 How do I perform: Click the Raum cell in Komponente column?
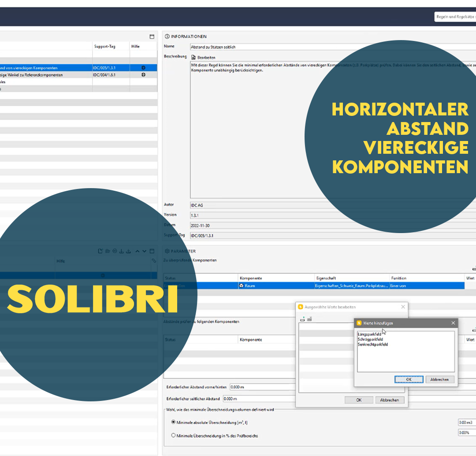point(275,285)
